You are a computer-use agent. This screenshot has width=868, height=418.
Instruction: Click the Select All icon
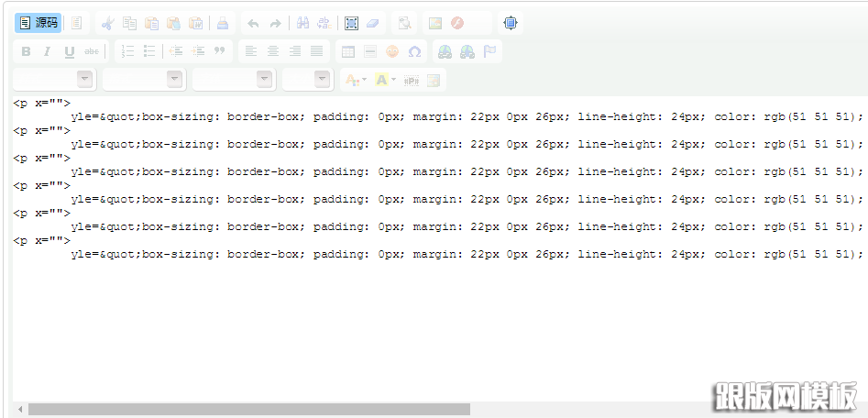click(350, 23)
